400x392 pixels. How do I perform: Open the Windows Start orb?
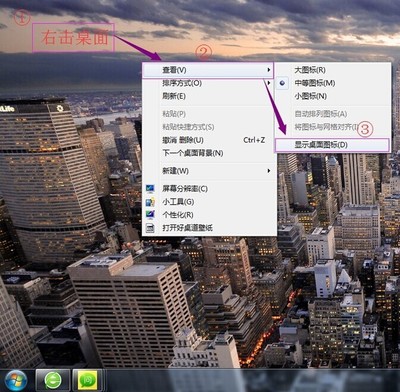tap(16, 380)
